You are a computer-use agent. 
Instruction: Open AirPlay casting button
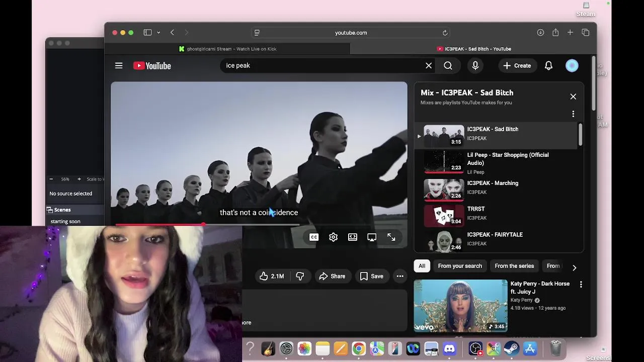pos(372,237)
